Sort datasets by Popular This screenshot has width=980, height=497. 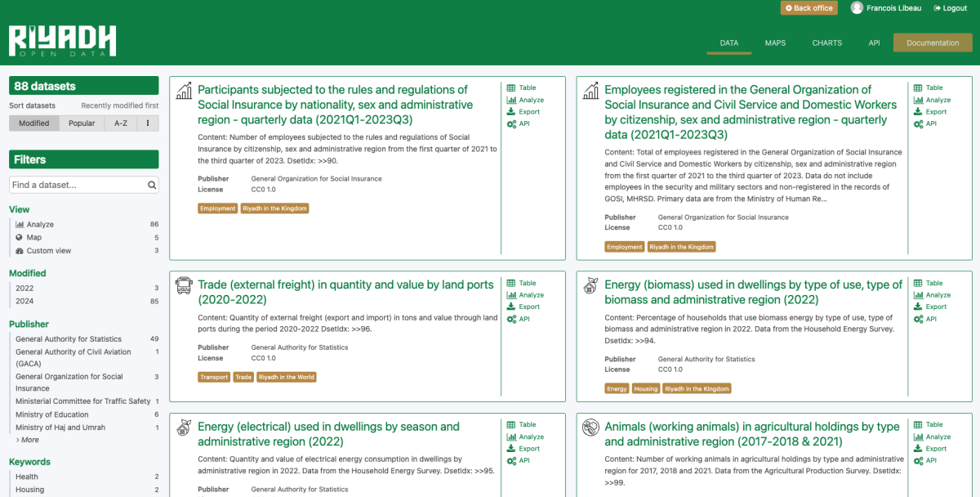[82, 123]
